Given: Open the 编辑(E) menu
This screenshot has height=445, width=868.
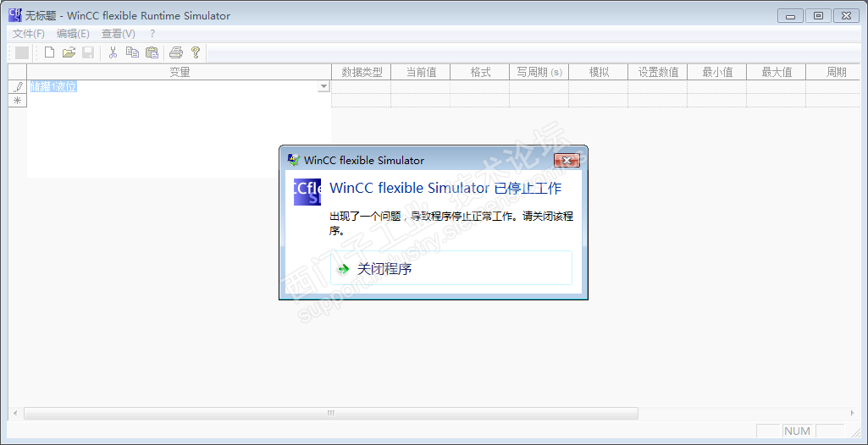Looking at the screenshot, I should (73, 34).
